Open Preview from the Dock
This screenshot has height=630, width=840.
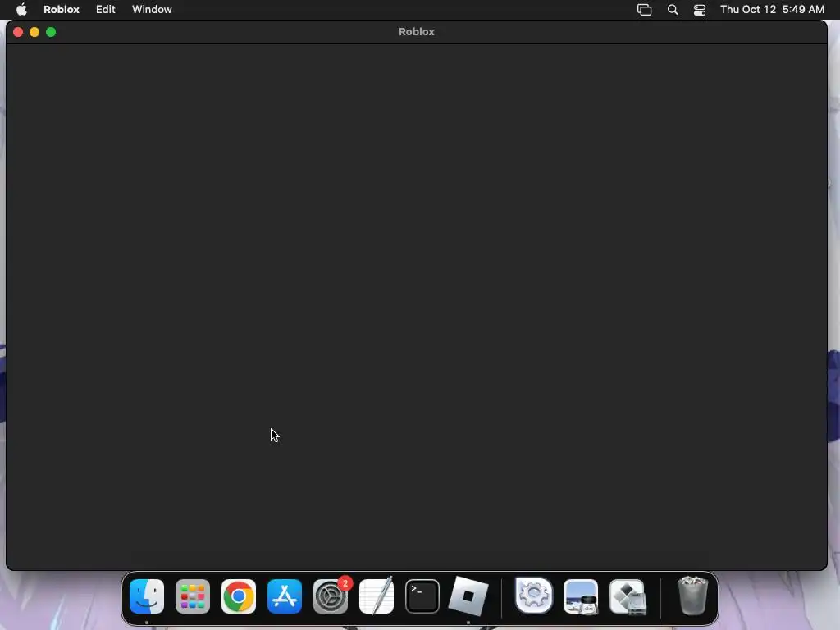[x=581, y=596]
